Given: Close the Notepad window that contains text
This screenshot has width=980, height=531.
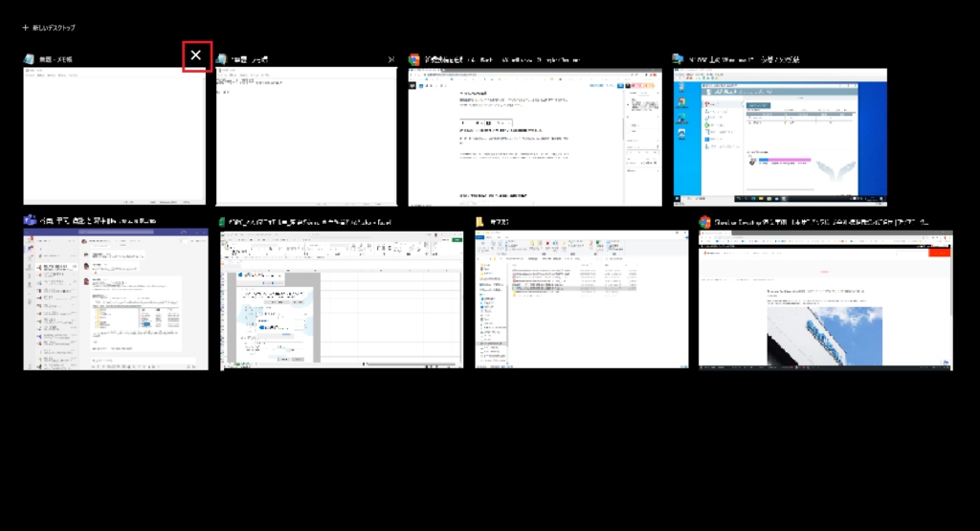Looking at the screenshot, I should point(391,60).
